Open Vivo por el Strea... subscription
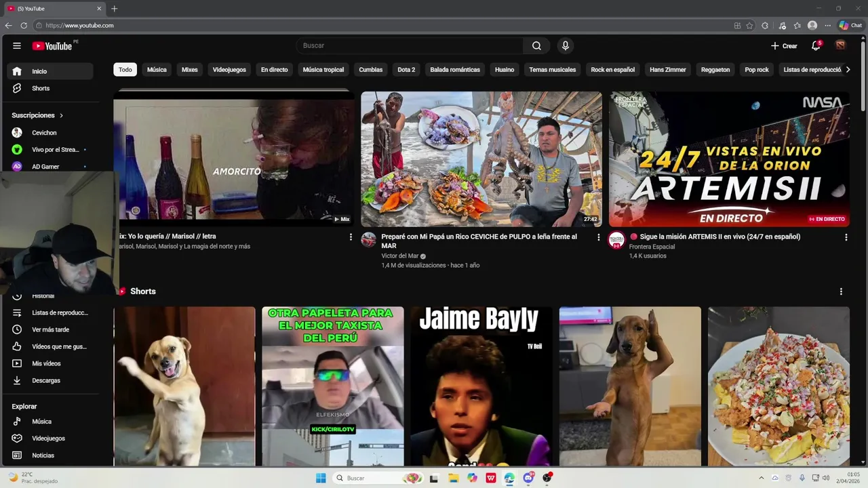Image resolution: width=868 pixels, height=488 pixels. tap(51, 150)
